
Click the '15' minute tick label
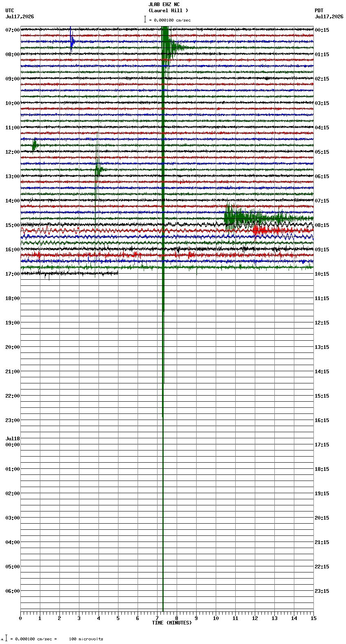pyautogui.click(x=313, y=618)
